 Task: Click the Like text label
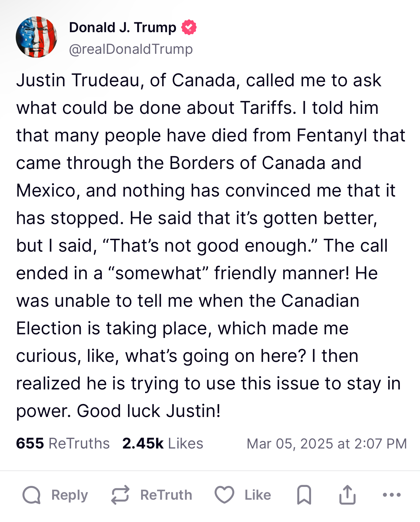coord(258,495)
